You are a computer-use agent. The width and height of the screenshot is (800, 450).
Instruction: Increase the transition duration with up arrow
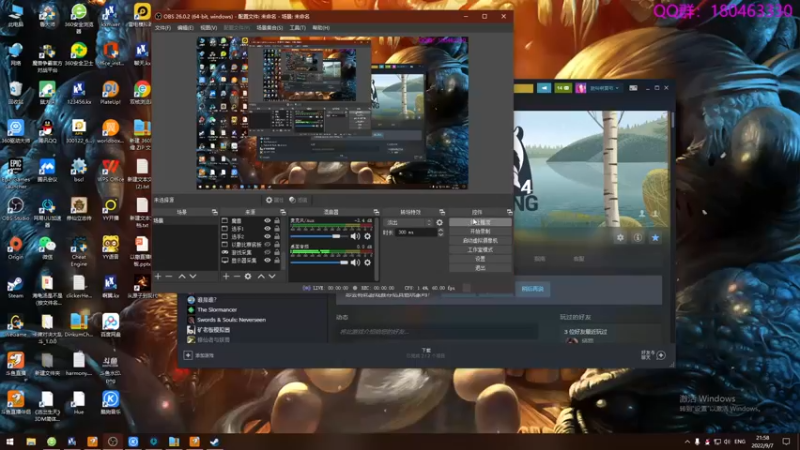pyautogui.click(x=441, y=230)
